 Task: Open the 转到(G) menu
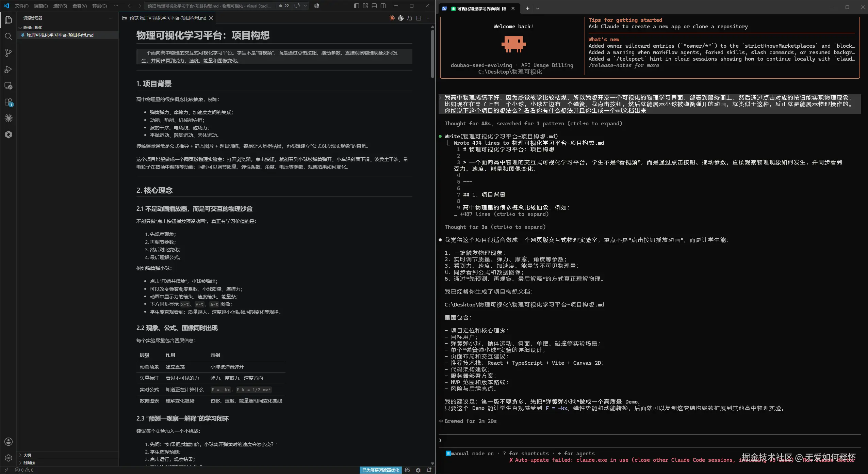pyautogui.click(x=99, y=6)
